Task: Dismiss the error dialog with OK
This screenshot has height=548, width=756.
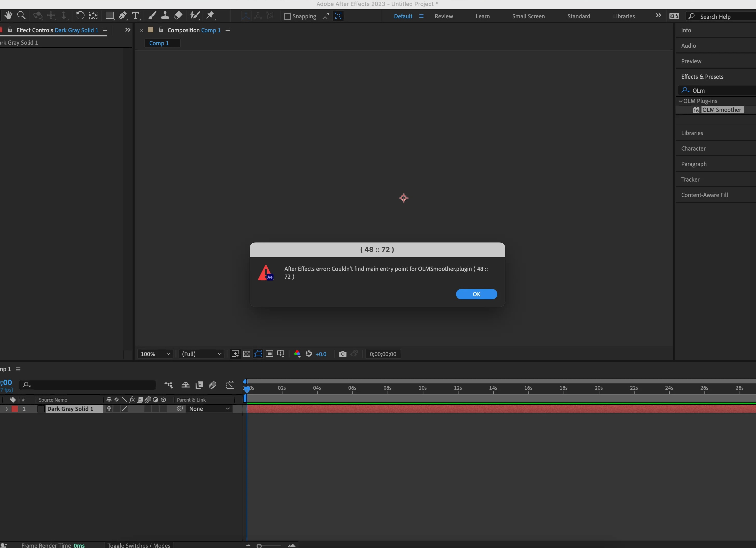Action: [476, 294]
